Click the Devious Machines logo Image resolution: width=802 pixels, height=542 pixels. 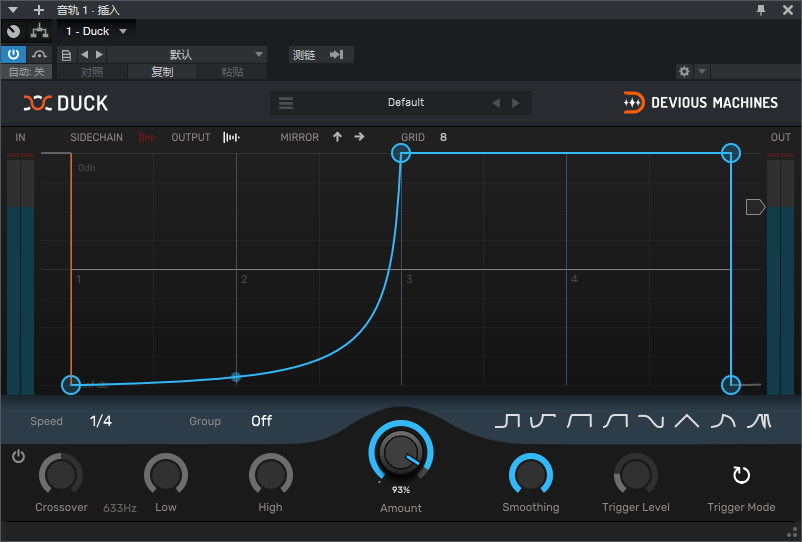pyautogui.click(x=700, y=102)
